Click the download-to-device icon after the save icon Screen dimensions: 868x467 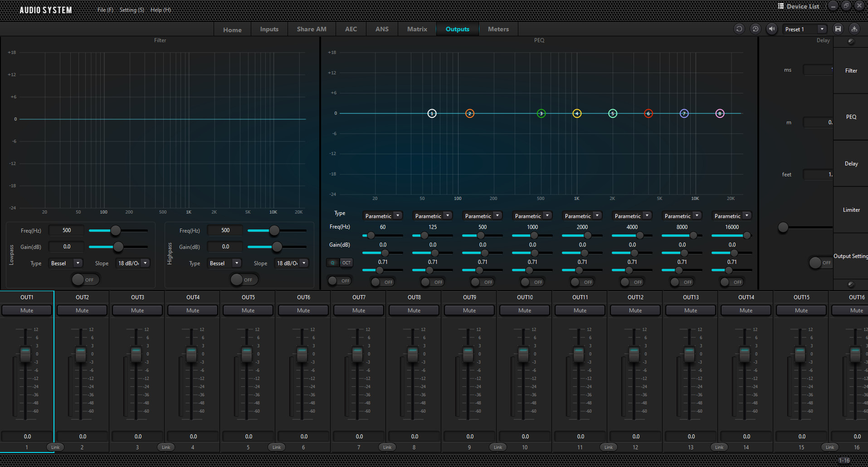click(x=854, y=29)
